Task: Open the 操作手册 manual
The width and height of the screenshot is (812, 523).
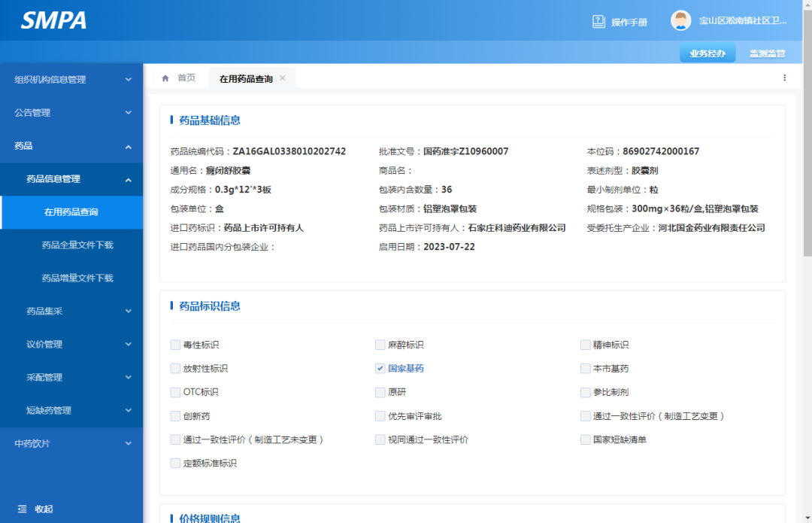Action: 620,20
